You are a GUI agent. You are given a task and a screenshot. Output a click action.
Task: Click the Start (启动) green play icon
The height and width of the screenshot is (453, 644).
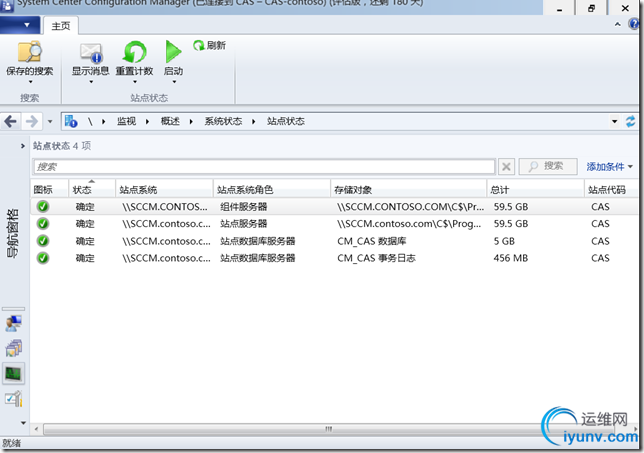pyautogui.click(x=173, y=52)
